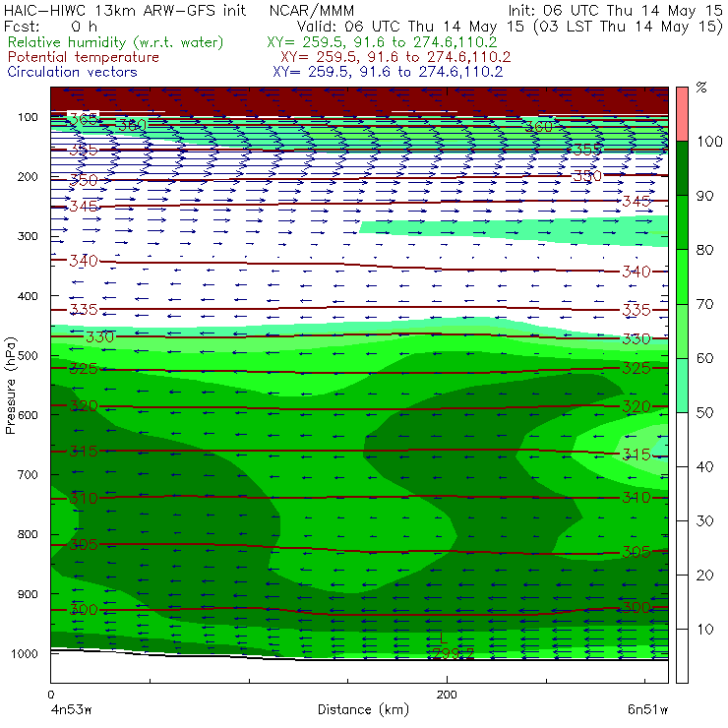The width and height of the screenshot is (728, 728).
Task: Click the '0' distance axis tick label
Action: [50, 695]
